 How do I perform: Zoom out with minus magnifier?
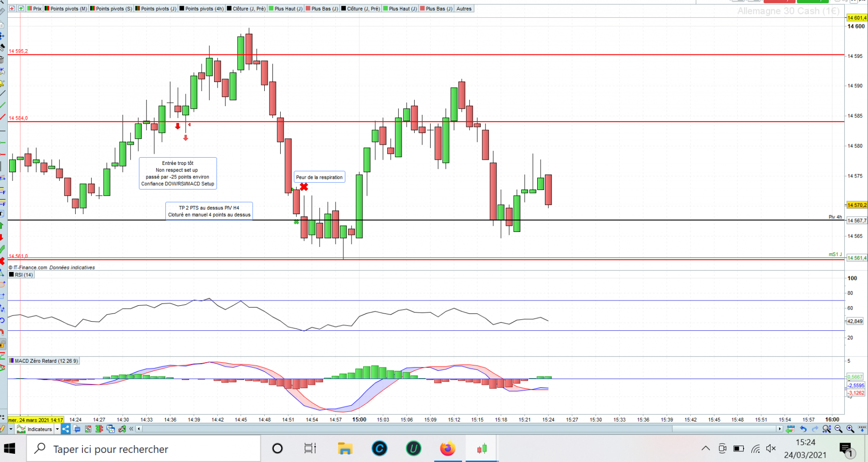pos(838,429)
